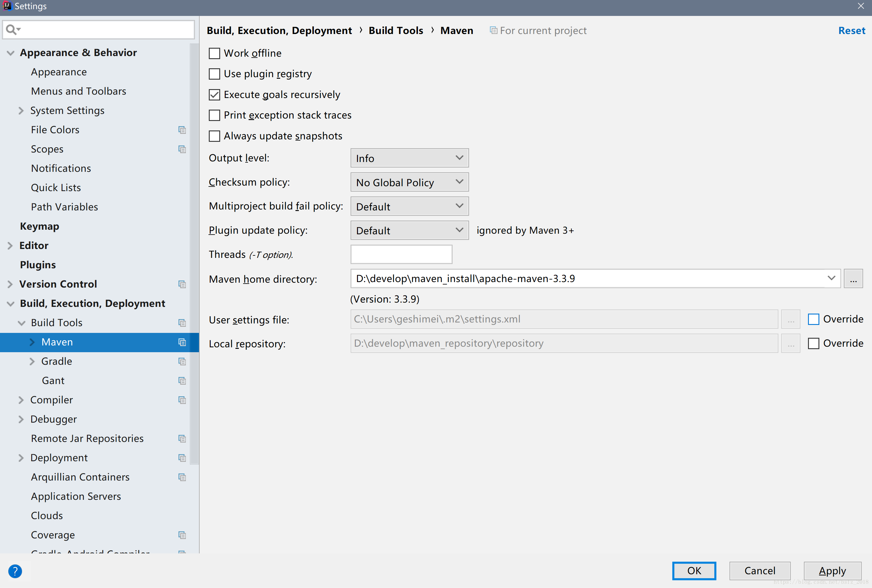
Task: Expand the Gradle node arrow
Action: click(32, 361)
